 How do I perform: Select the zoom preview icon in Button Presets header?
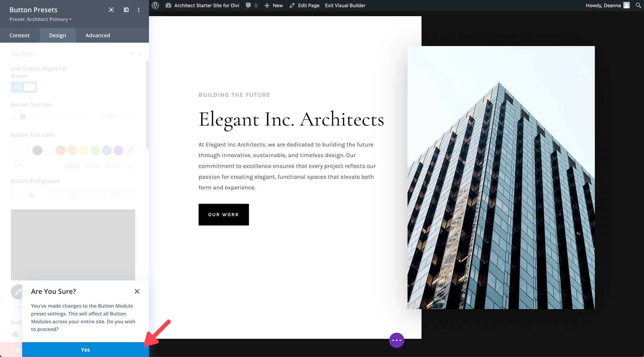[x=111, y=10]
